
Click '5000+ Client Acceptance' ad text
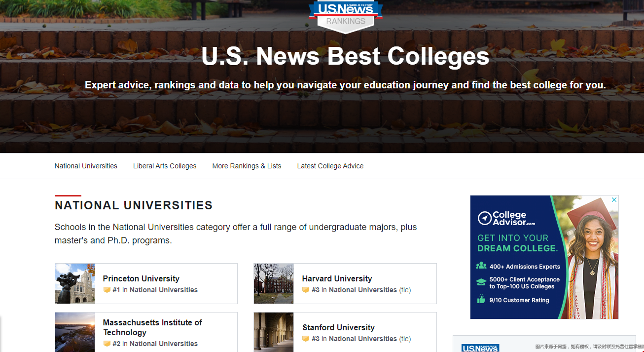(525, 283)
